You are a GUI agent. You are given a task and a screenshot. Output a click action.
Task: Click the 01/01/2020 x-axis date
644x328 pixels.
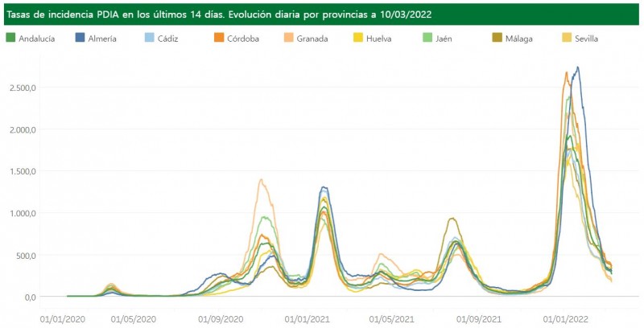tap(63, 319)
